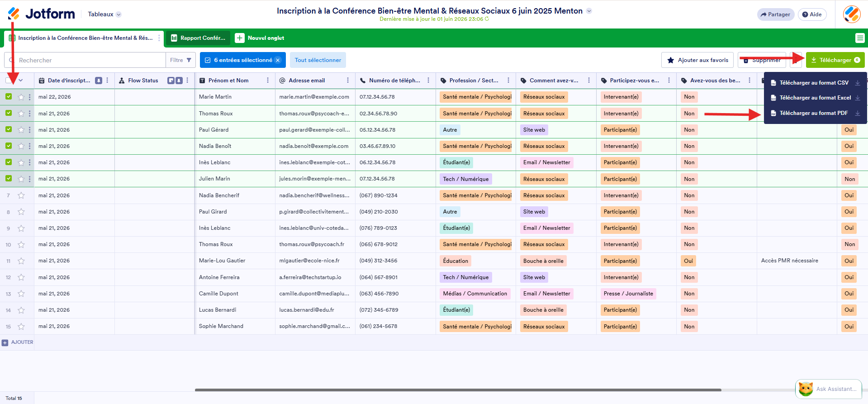Select Télécharger au format Excel

pyautogui.click(x=815, y=98)
